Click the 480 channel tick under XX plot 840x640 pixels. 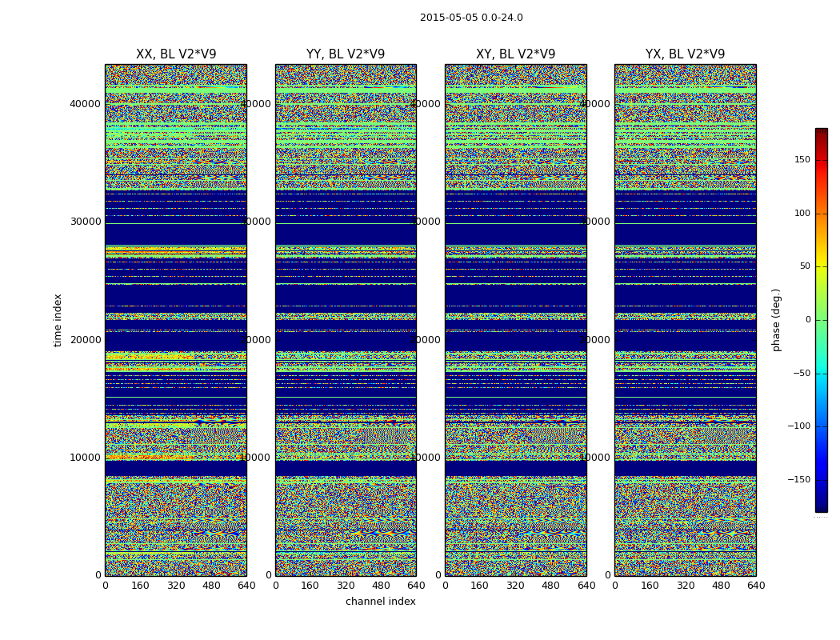point(212,586)
